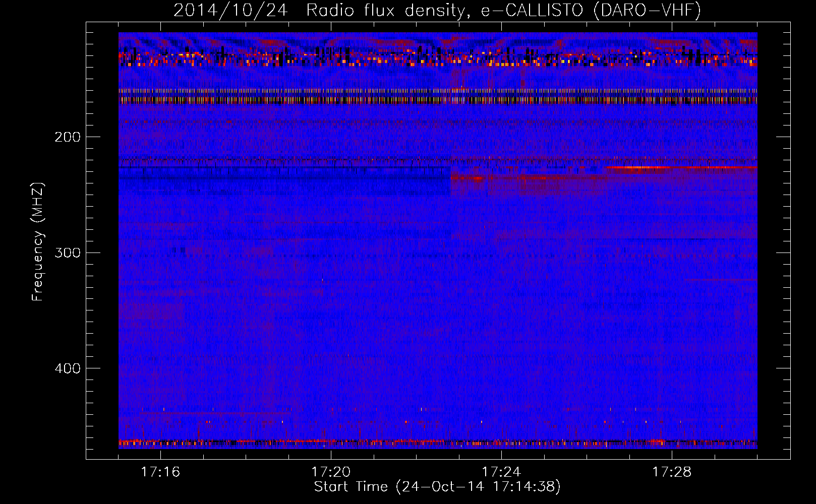Select the 'Frequency (MHZ)' y-axis label
Viewport: 816px width, 504px height.
click(38, 242)
